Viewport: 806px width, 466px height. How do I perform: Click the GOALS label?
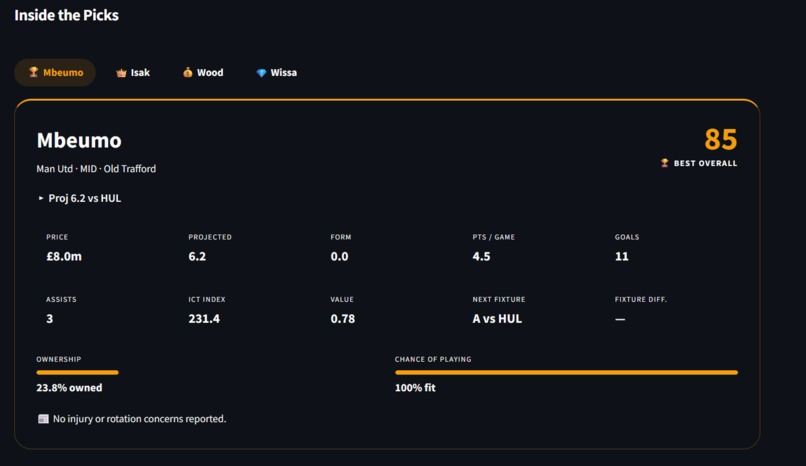point(627,237)
